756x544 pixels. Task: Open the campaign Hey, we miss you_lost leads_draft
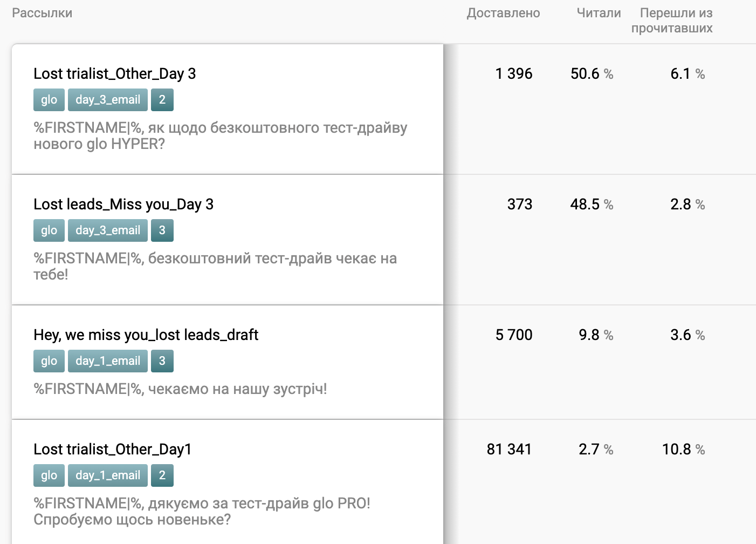click(x=146, y=335)
